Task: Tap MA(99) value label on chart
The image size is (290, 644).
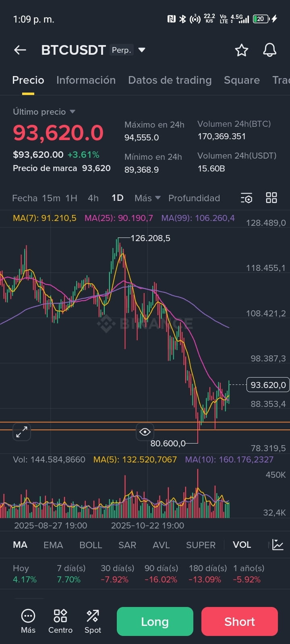Action: 198,218
